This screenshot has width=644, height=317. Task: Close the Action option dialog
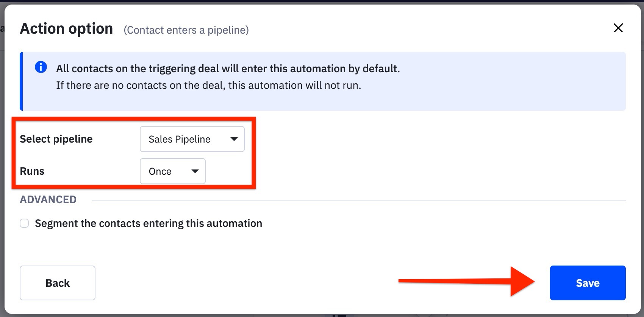[x=618, y=28]
